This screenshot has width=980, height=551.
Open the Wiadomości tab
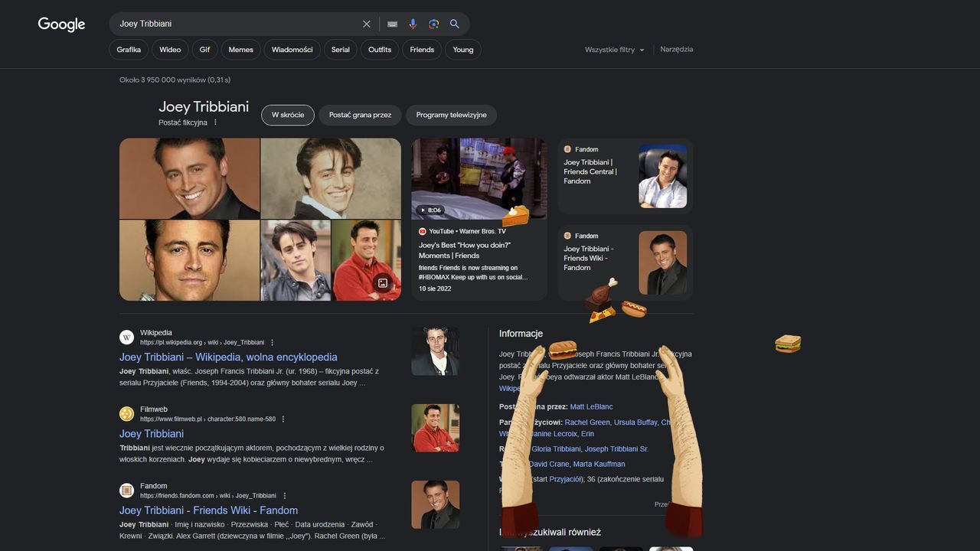[x=292, y=50]
